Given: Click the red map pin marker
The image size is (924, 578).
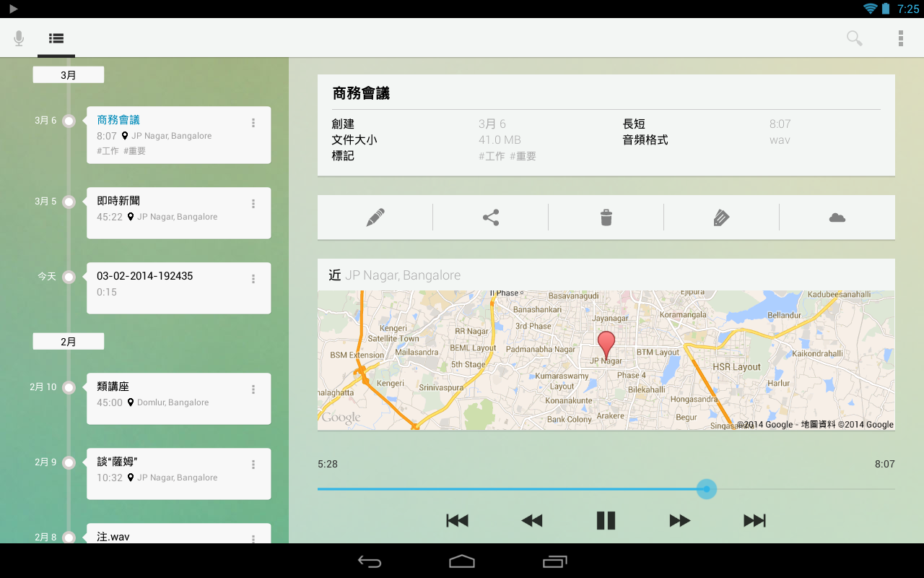Looking at the screenshot, I should tap(606, 345).
